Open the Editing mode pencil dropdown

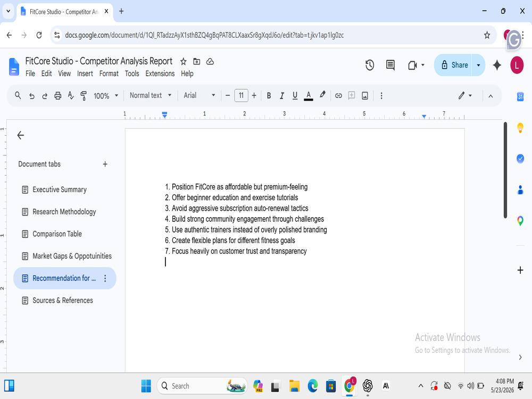pos(465,96)
